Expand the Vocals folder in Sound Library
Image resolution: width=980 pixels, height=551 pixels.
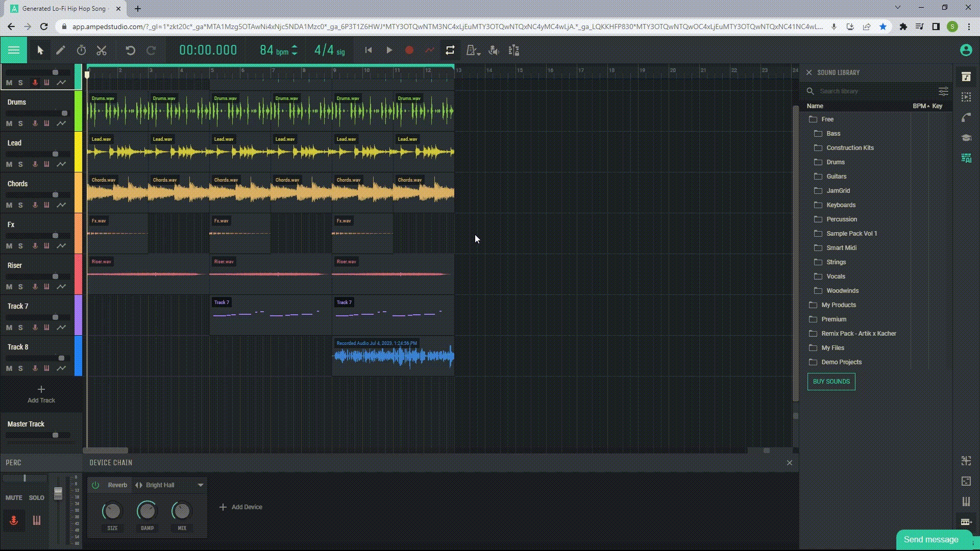coord(835,276)
